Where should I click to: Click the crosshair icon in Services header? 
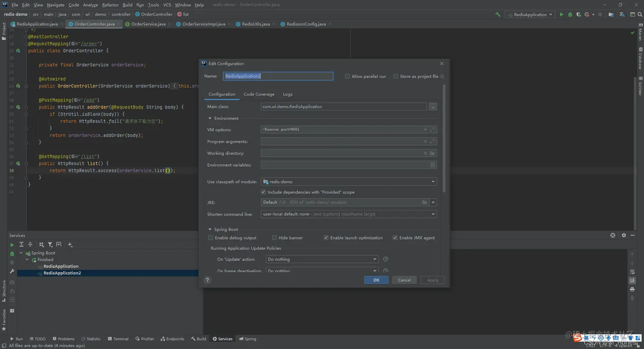[612, 235]
